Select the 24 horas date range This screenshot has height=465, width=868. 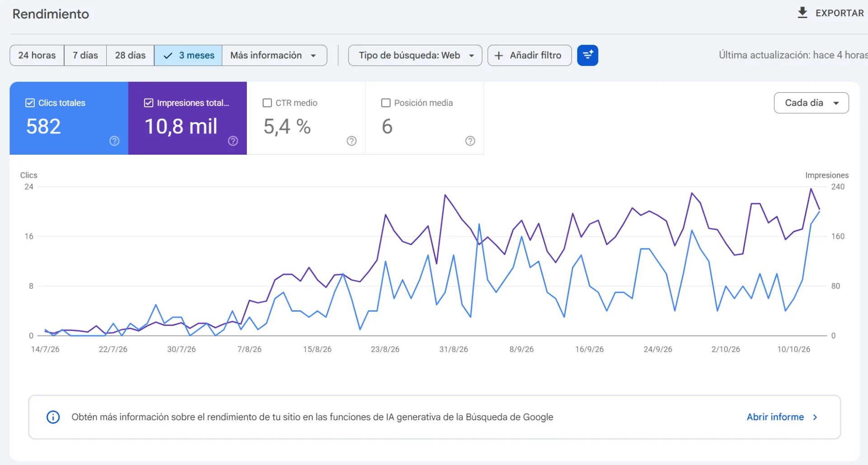point(37,55)
